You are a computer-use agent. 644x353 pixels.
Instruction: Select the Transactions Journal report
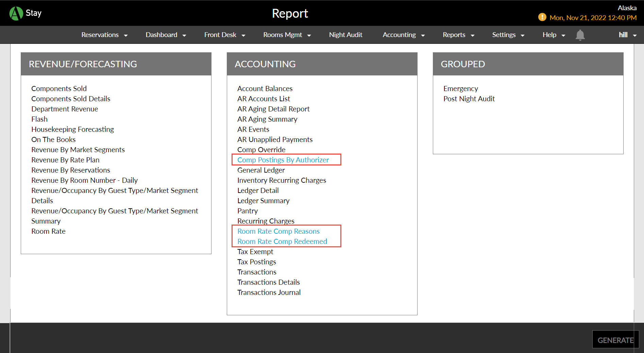point(269,292)
